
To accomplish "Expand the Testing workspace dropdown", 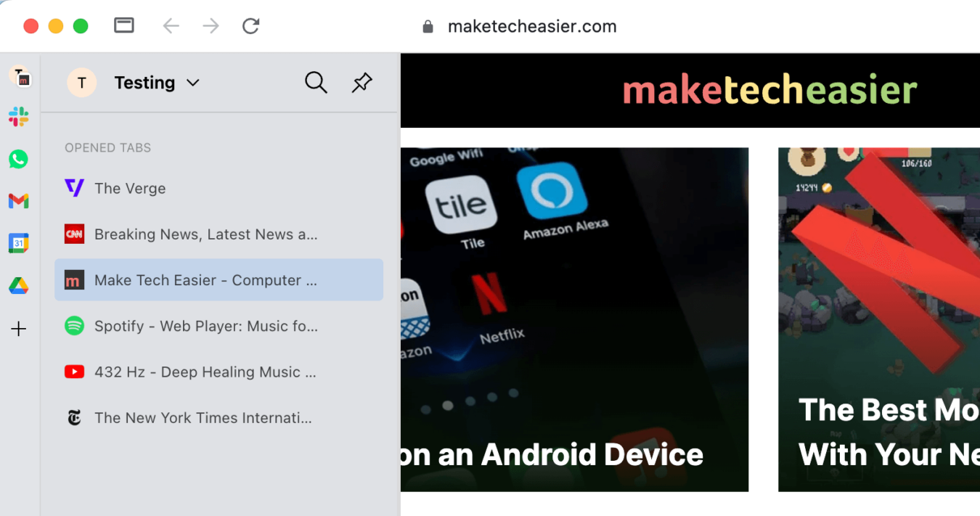I will 192,83.
